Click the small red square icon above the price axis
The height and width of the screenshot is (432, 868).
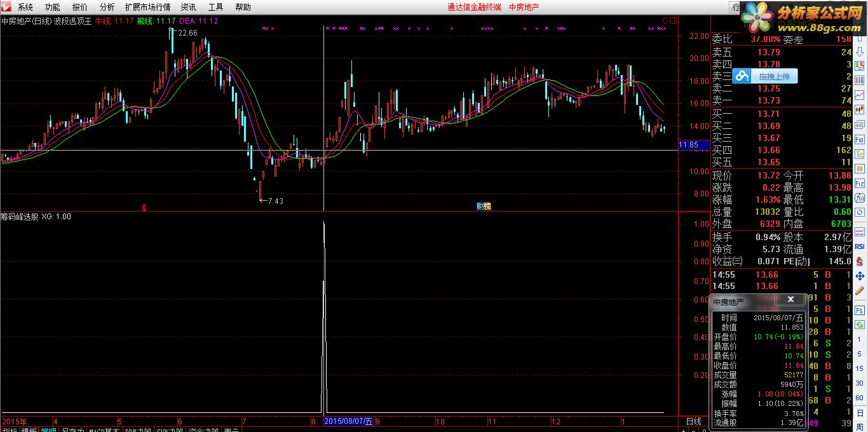pos(673,20)
